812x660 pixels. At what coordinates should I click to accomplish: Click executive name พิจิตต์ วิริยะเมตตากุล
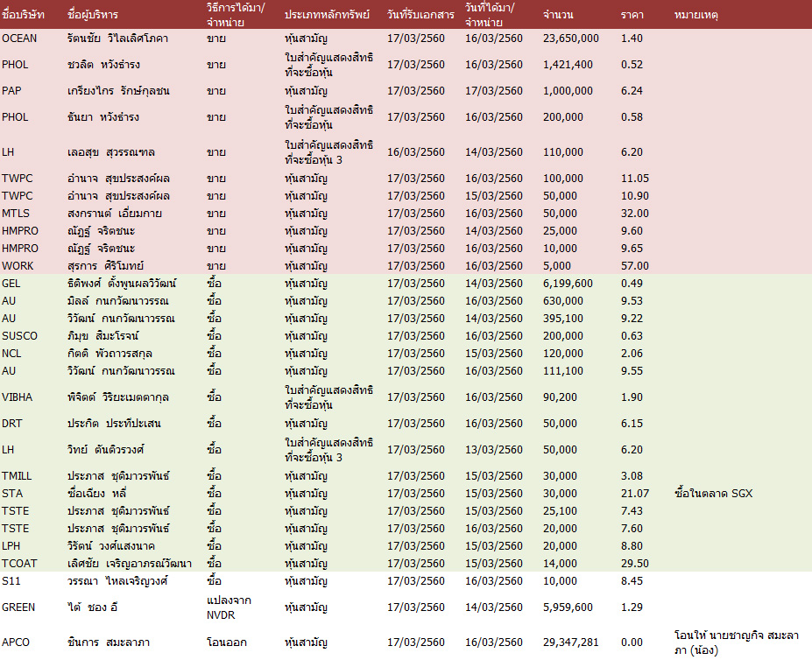tap(118, 397)
